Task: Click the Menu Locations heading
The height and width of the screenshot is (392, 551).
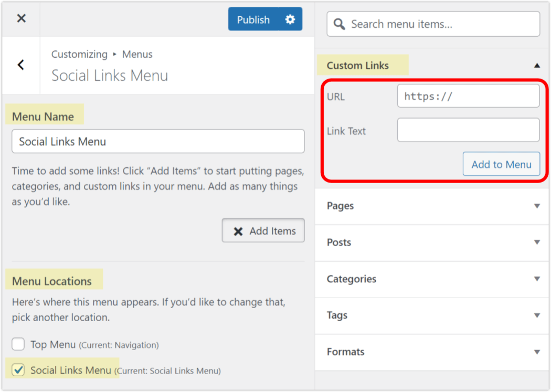Action: (52, 281)
